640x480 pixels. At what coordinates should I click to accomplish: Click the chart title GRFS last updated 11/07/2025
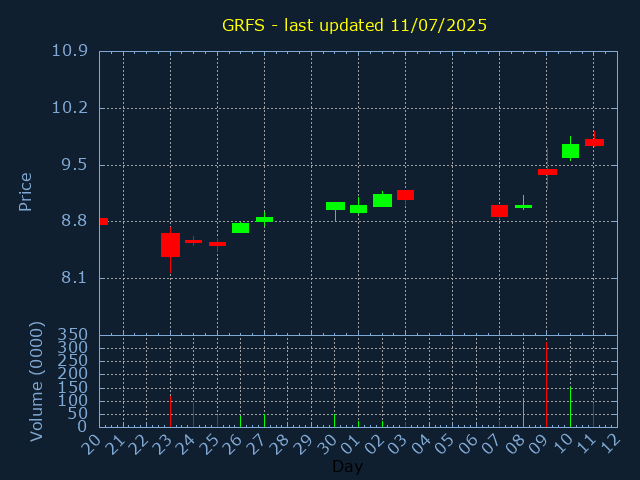click(x=354, y=25)
